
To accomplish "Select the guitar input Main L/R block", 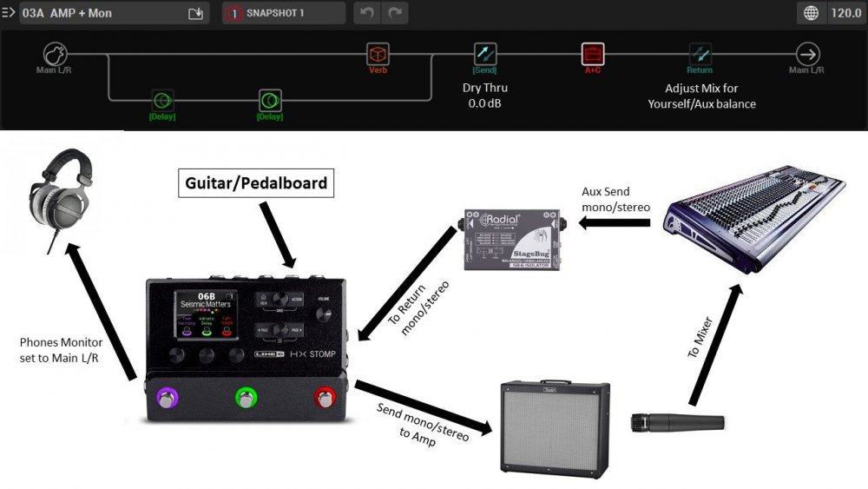I will 55,54.
